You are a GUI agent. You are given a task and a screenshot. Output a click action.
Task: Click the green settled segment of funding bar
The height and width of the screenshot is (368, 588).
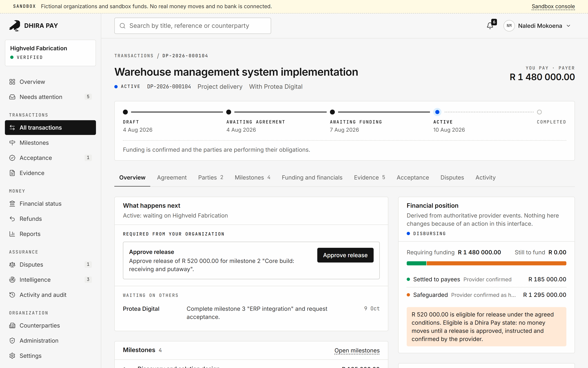click(x=416, y=263)
